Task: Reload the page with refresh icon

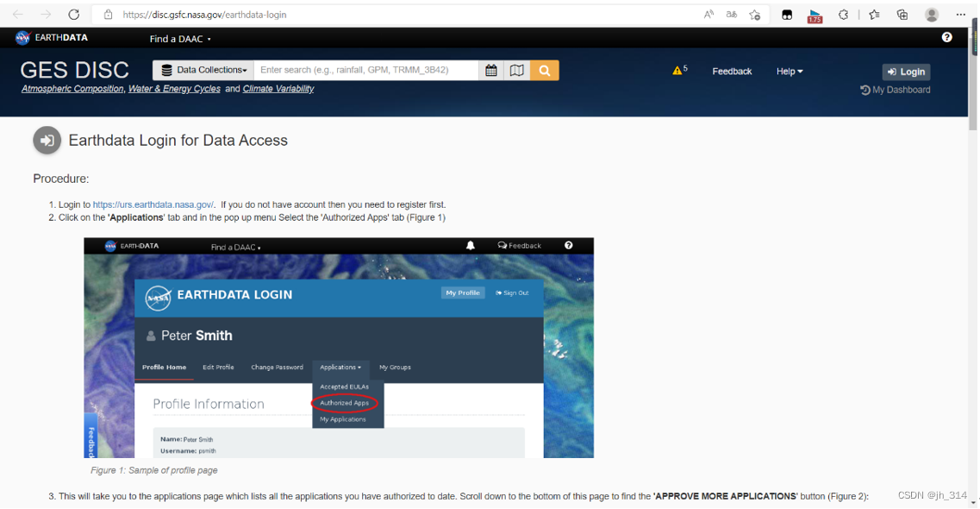Action: (74, 15)
